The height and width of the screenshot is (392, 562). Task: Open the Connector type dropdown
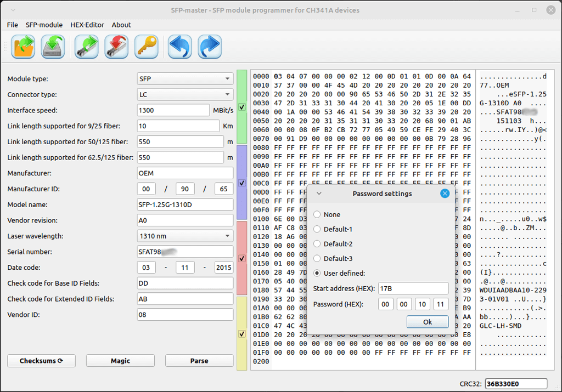click(x=185, y=95)
